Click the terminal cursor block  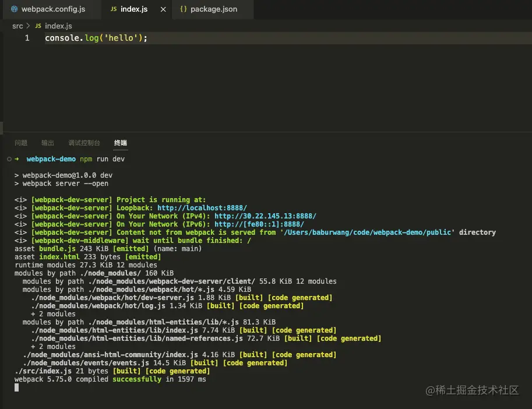pos(17,387)
